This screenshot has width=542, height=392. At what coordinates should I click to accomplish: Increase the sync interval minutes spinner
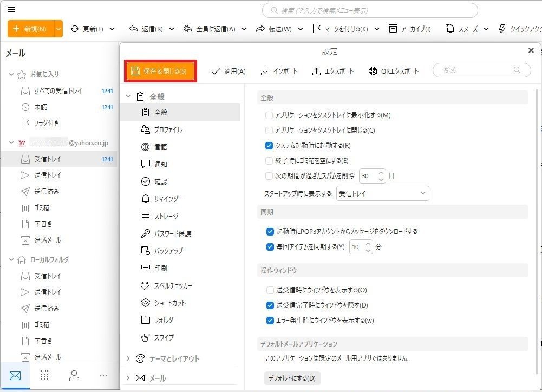click(x=368, y=244)
